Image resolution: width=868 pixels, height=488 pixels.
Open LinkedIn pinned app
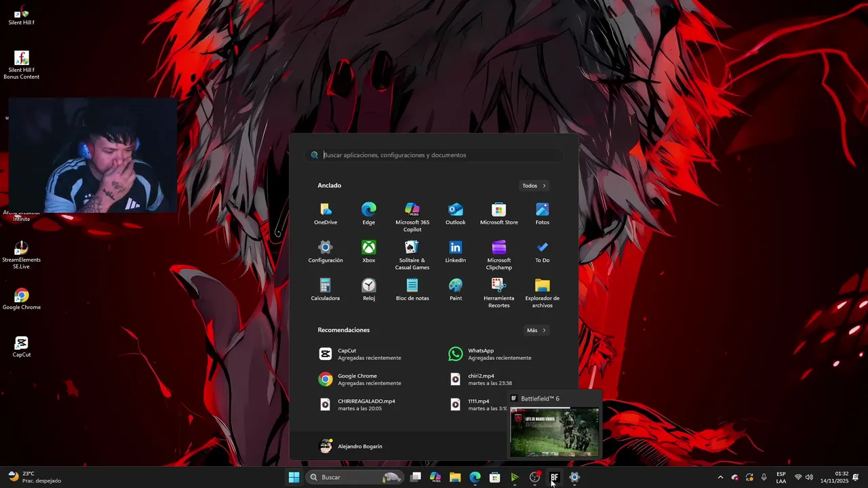(x=456, y=251)
